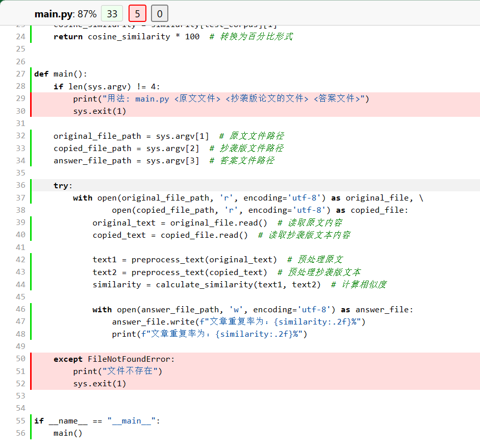Image resolution: width=480 pixels, height=448 pixels.
Task: Select line number 36
Action: (x=20, y=185)
